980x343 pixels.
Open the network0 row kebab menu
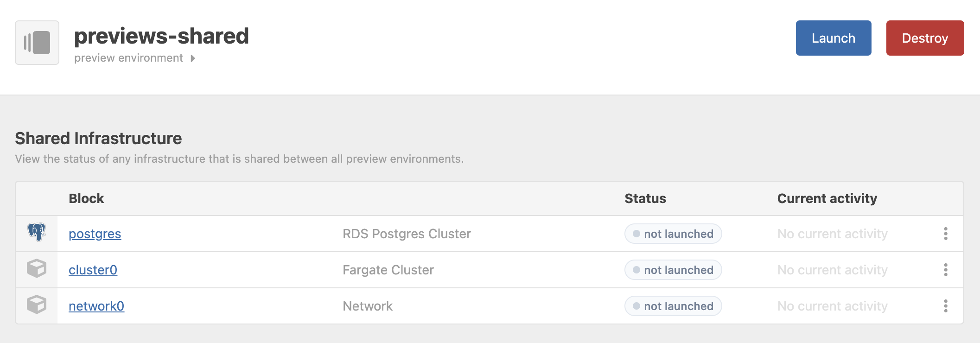coord(946,306)
